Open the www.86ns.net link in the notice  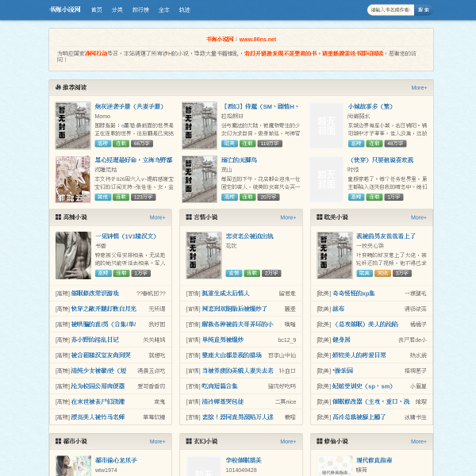pos(257,40)
